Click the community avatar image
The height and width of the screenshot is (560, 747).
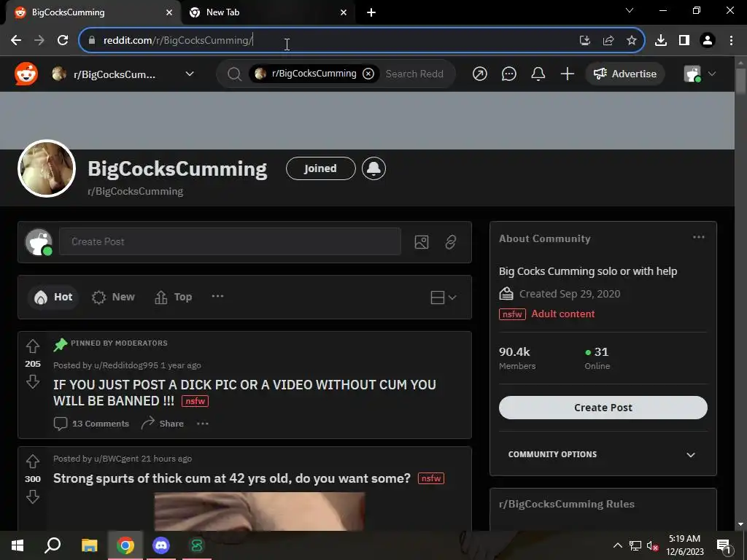pos(47,168)
